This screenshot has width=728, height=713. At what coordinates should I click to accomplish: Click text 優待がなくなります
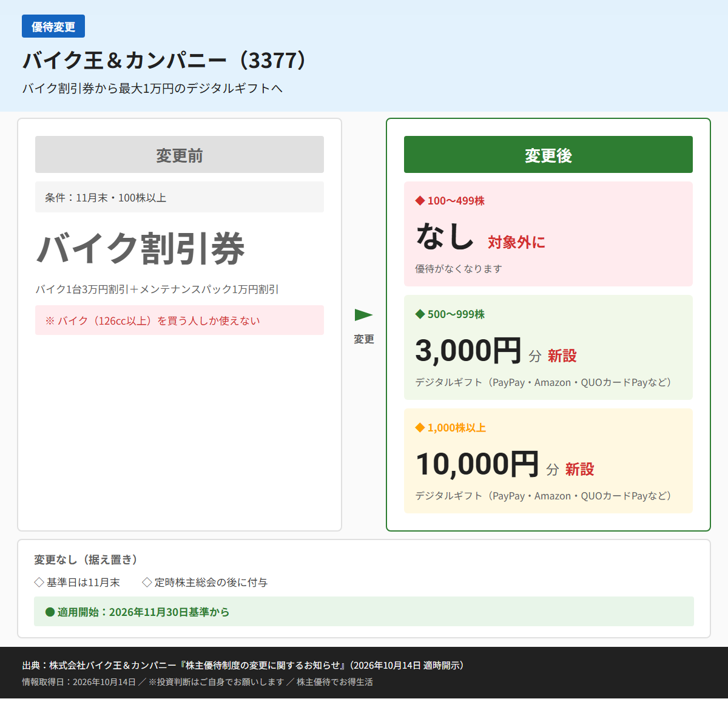click(x=459, y=269)
